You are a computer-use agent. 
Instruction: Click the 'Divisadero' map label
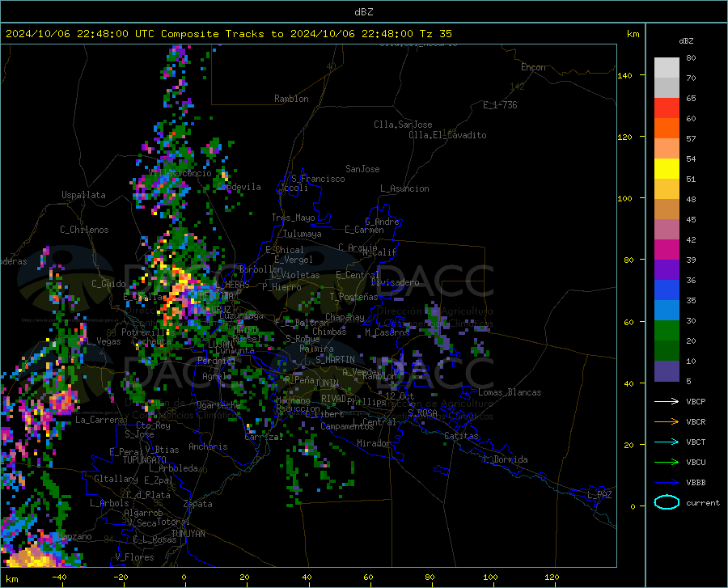pyautogui.click(x=395, y=282)
